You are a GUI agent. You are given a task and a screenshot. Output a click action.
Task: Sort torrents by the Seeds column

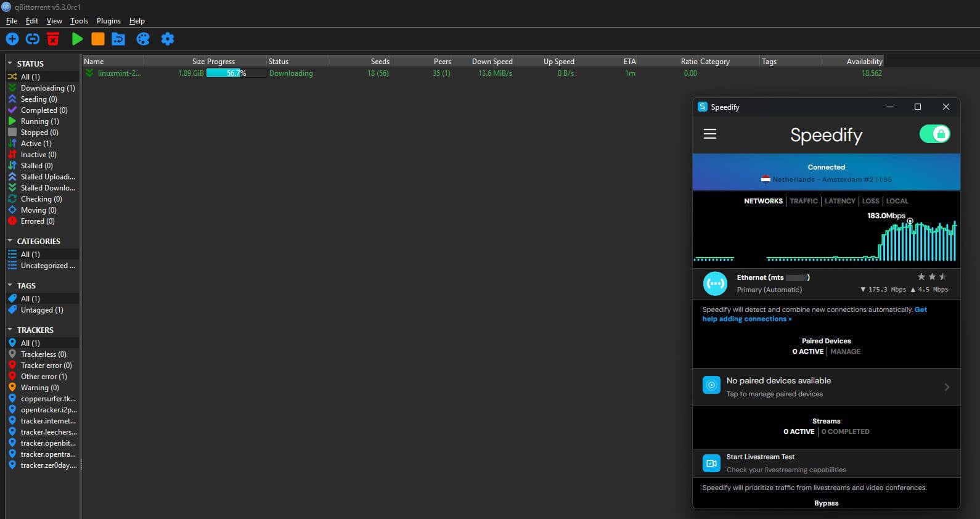[x=360, y=61]
